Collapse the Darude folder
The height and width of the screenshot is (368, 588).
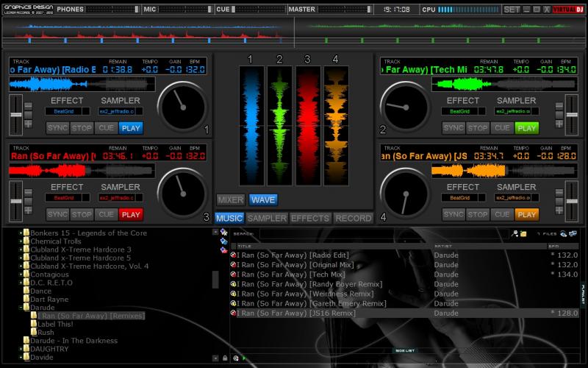coord(21,307)
